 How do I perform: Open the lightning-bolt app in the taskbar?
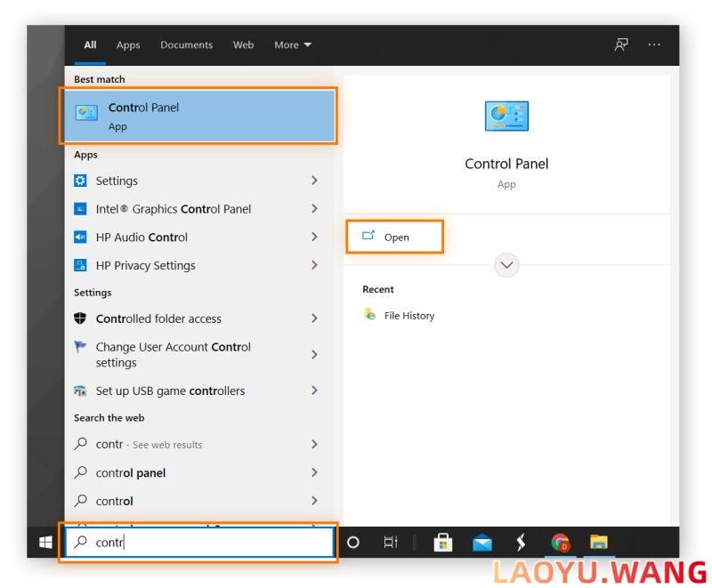521,542
